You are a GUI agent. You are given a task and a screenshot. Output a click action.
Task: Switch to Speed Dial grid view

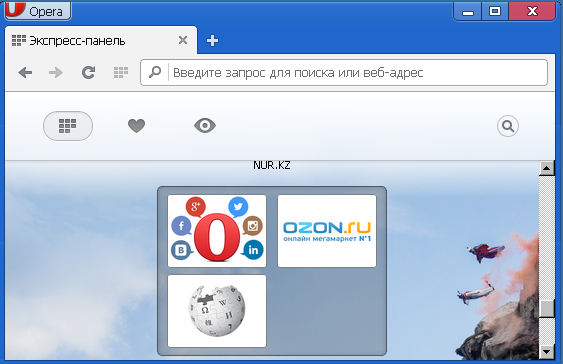point(68,126)
